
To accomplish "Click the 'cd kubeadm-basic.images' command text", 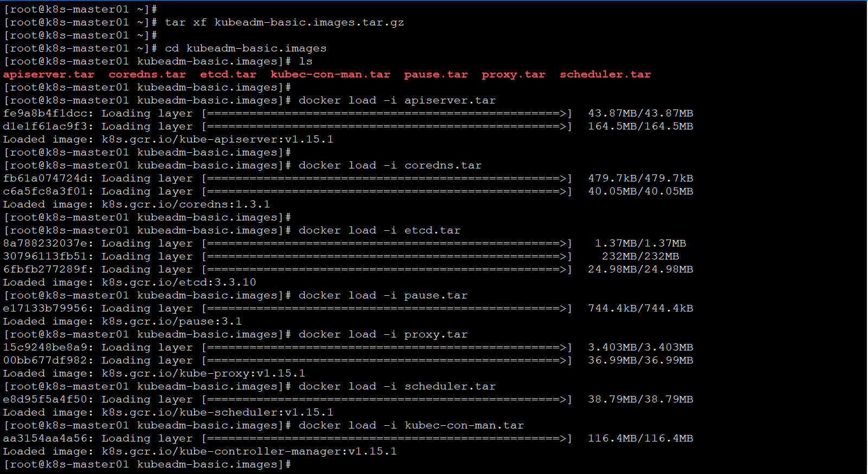I will coord(246,48).
